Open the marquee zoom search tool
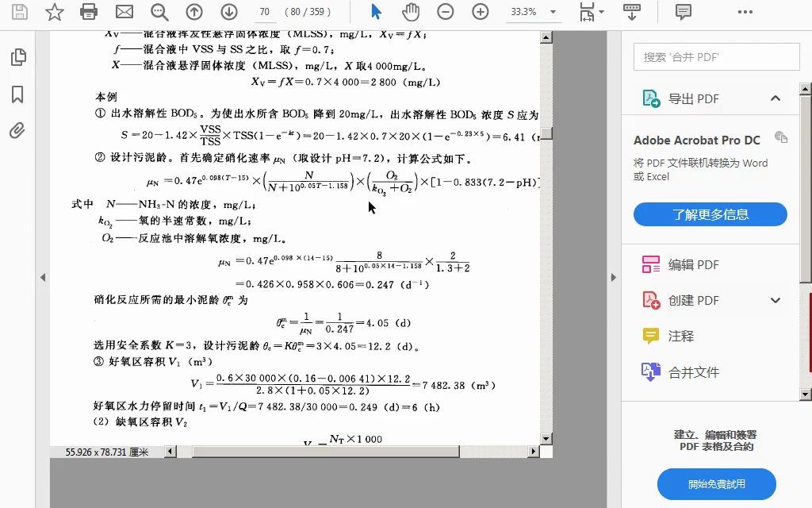The image size is (812, 508). [x=159, y=12]
